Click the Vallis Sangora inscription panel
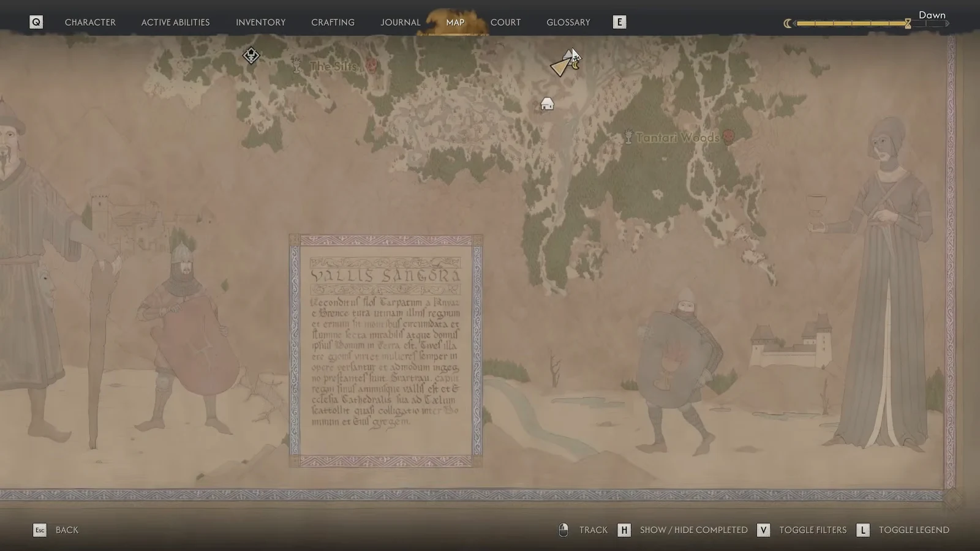 point(386,351)
